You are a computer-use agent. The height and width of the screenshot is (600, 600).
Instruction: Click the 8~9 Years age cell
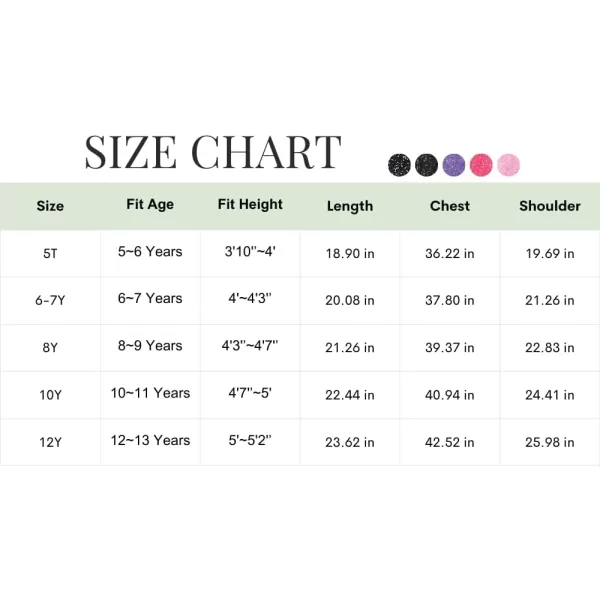(150, 346)
